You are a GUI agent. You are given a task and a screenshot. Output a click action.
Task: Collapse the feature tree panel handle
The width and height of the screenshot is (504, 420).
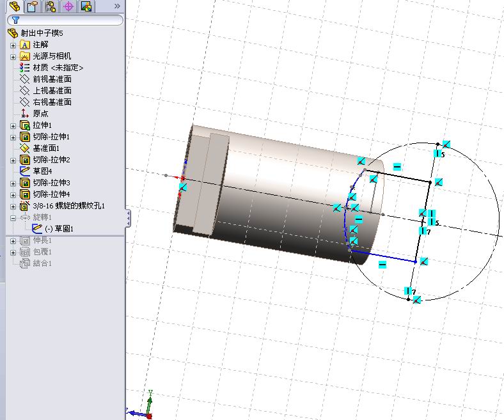coord(128,218)
